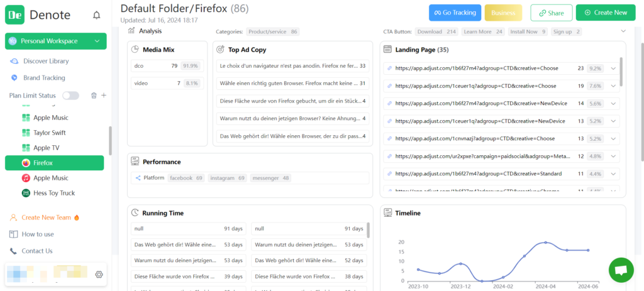Image resolution: width=644 pixels, height=291 pixels.
Task: Click the Denote logo icon
Action: pyautogui.click(x=15, y=15)
